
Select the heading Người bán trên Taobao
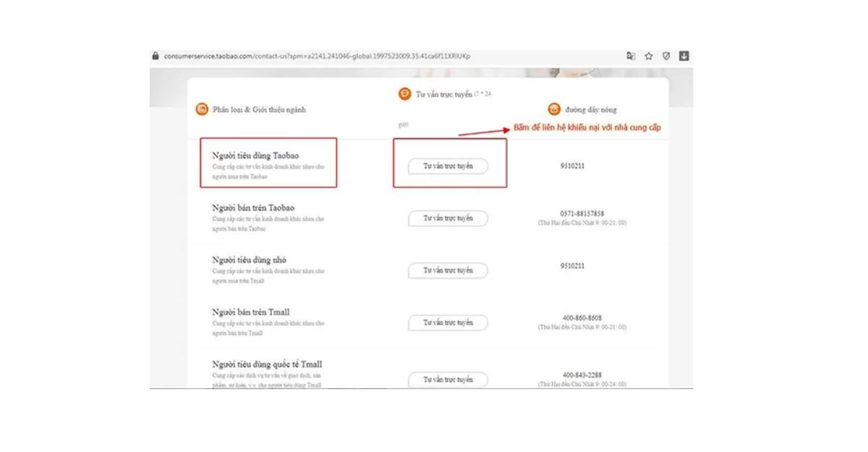coord(253,208)
